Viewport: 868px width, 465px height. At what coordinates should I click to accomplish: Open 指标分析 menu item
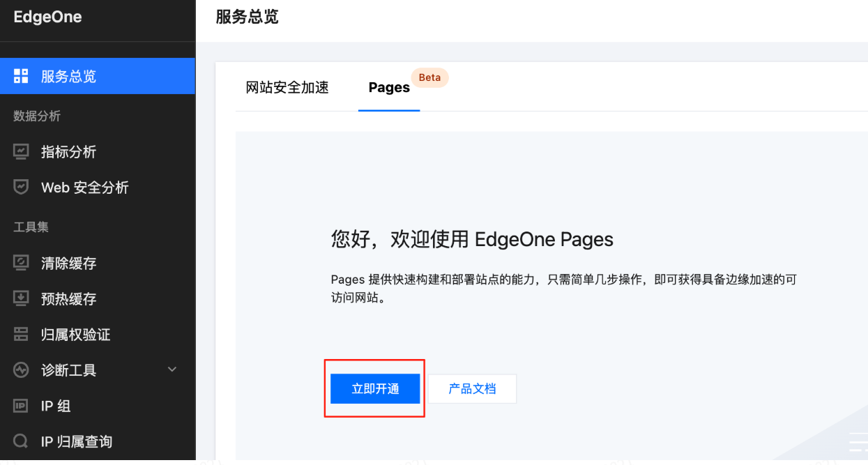point(98,151)
